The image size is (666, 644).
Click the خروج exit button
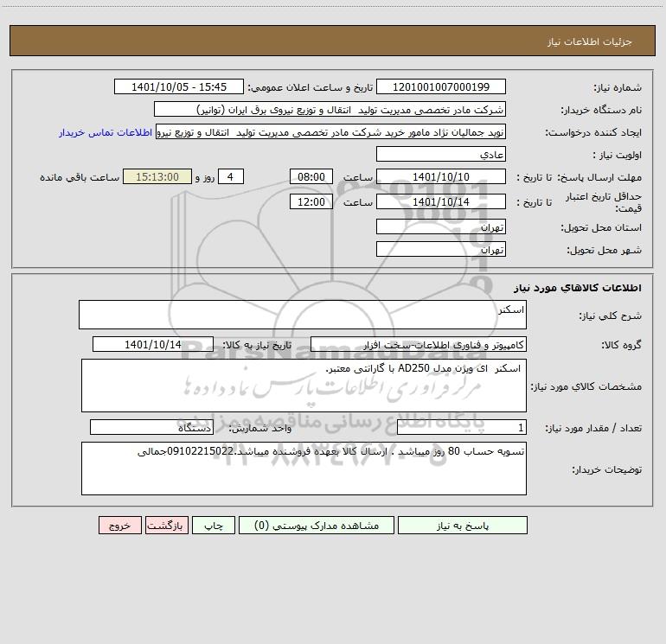pos(119,525)
